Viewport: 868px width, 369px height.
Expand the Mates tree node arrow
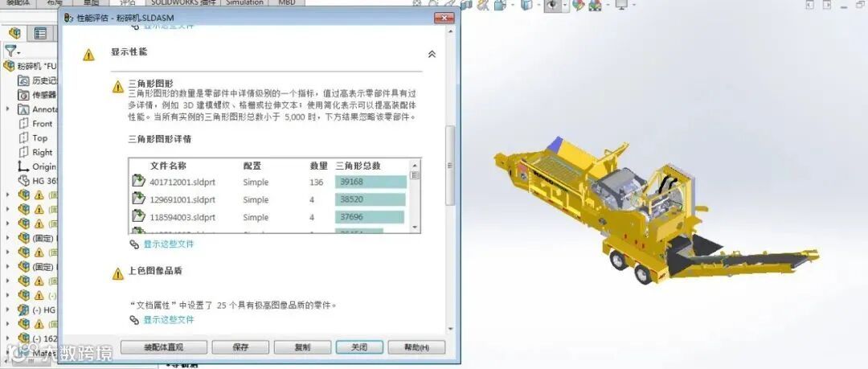[x=8, y=352]
